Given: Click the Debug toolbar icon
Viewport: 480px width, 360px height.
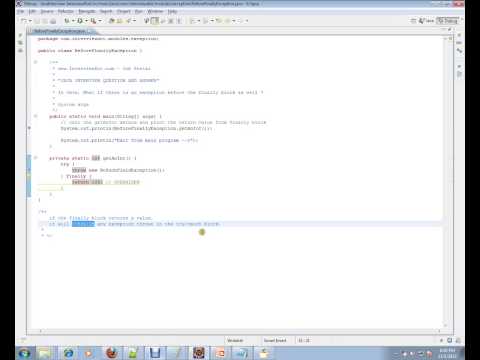Looking at the screenshot, I should (67, 21).
